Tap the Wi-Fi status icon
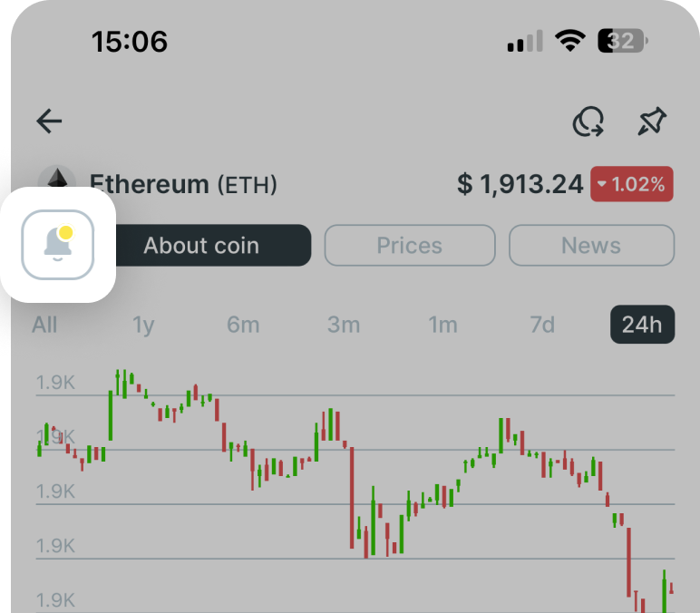 570,42
